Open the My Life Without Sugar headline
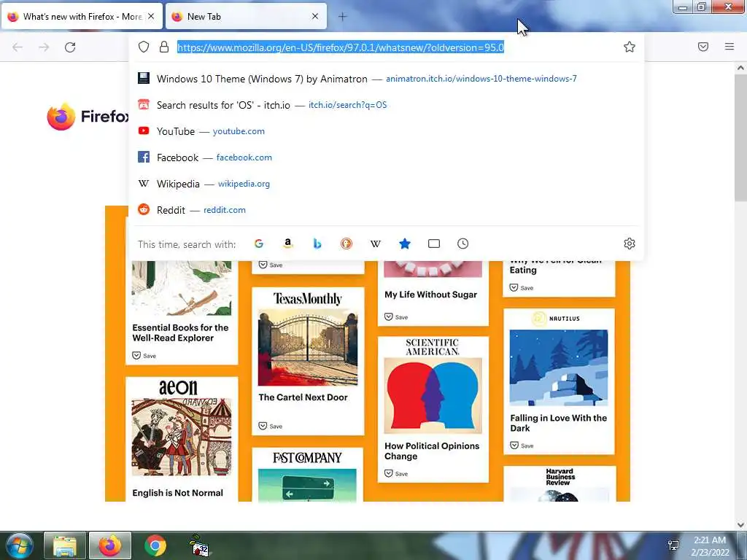This screenshot has height=560, width=747. [x=430, y=295]
